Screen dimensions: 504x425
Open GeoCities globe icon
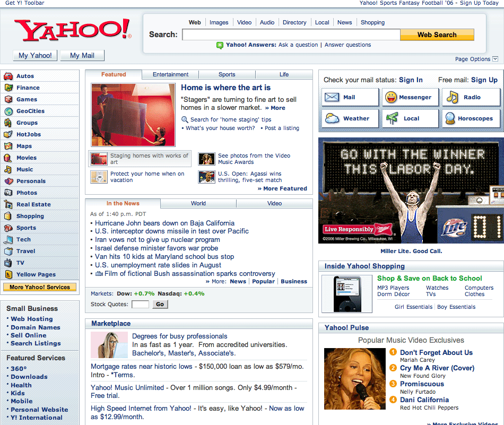[8, 111]
